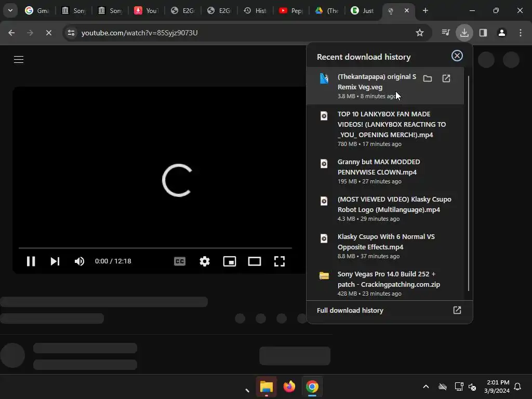This screenshot has height=399, width=532.
Task: Click the Veg.veg file type icon
Action: click(324, 78)
